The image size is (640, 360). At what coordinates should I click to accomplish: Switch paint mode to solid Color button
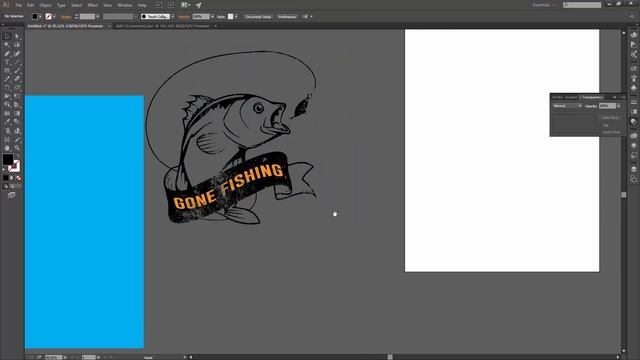click(x=5, y=178)
